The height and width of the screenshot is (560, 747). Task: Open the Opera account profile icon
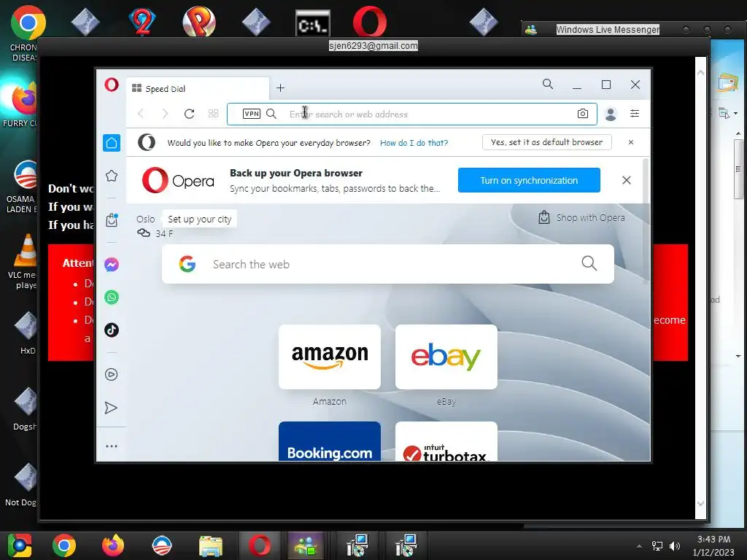point(611,114)
